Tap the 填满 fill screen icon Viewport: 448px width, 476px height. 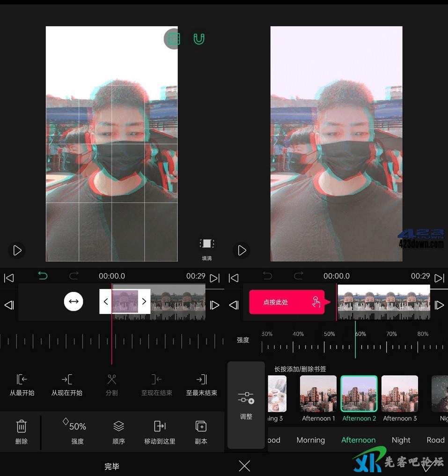[x=206, y=244]
